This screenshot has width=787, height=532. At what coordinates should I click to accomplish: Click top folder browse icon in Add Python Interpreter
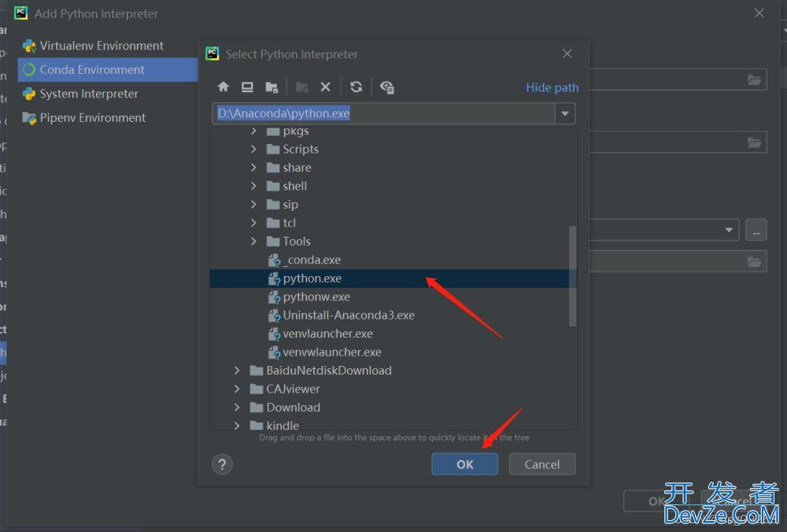(755, 79)
